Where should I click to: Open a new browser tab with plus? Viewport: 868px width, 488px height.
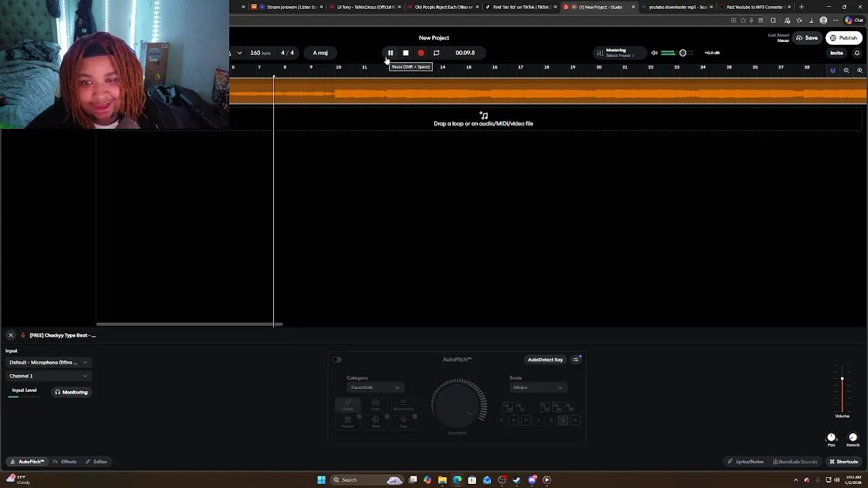pos(801,7)
